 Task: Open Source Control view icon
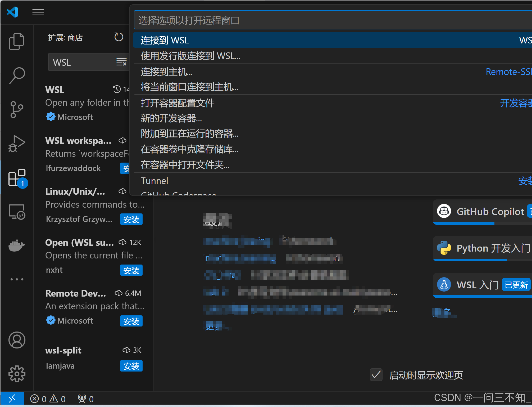pyautogui.click(x=17, y=109)
